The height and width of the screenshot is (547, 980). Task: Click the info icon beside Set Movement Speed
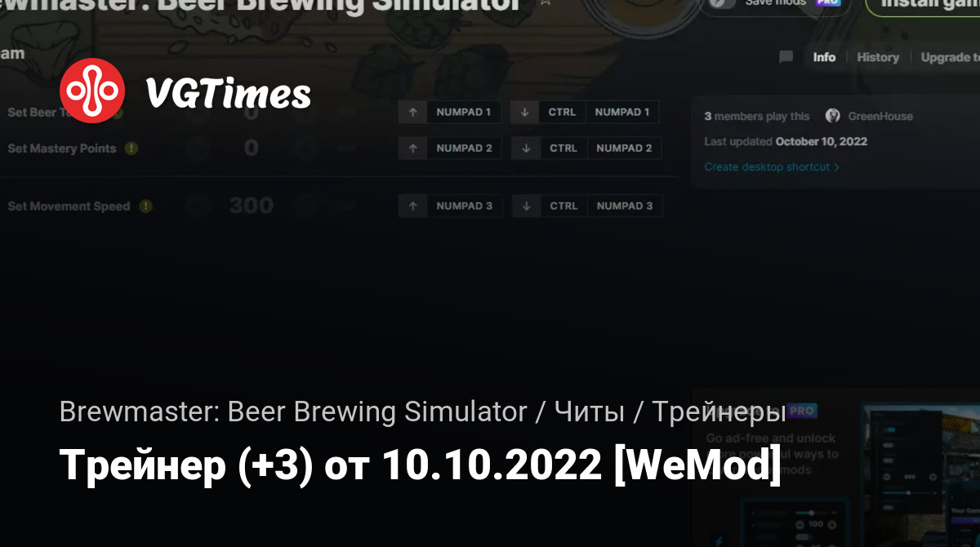point(145,207)
